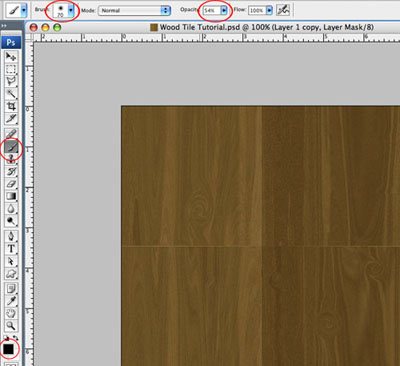Click the horizontal ruler above canvas
This screenshot has width=400, height=366.
(x=217, y=37)
